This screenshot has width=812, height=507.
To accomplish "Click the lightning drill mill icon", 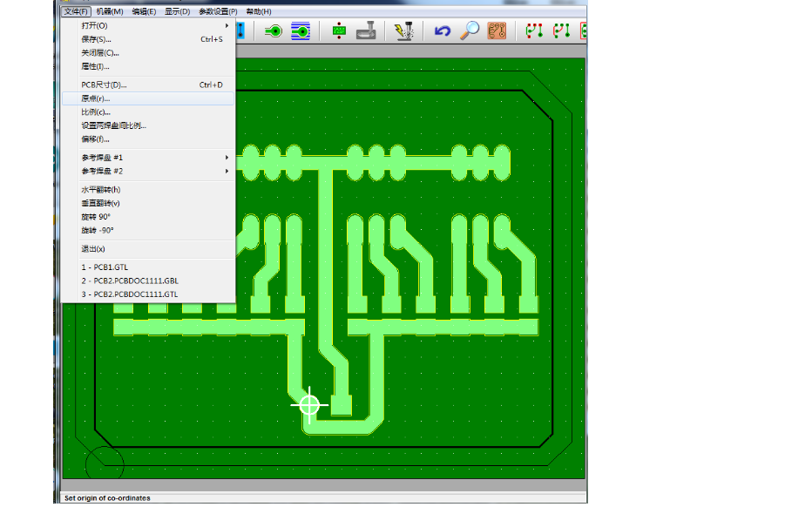I will pyautogui.click(x=404, y=31).
